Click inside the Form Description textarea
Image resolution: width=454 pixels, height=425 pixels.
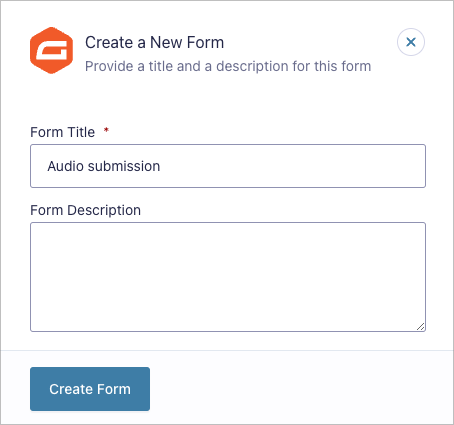click(x=228, y=277)
